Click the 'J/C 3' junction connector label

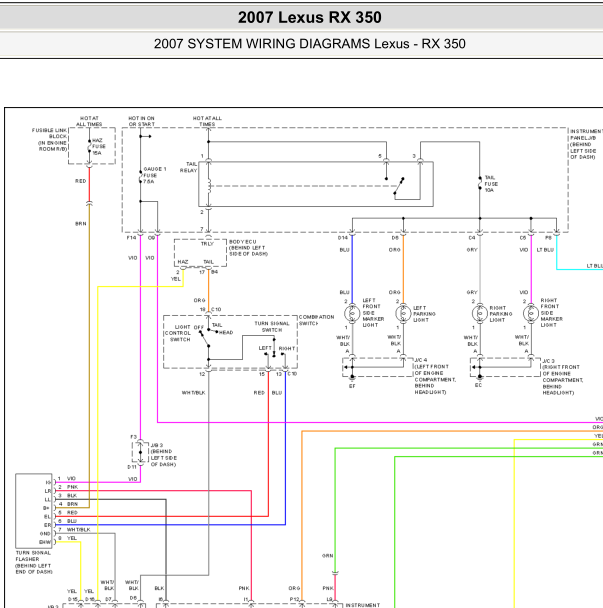click(548, 361)
